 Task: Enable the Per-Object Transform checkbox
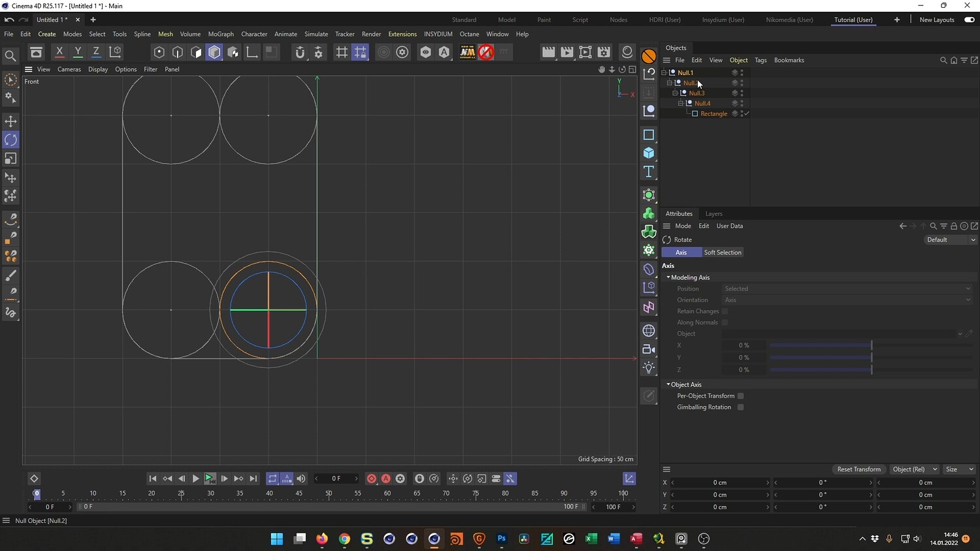740,396
